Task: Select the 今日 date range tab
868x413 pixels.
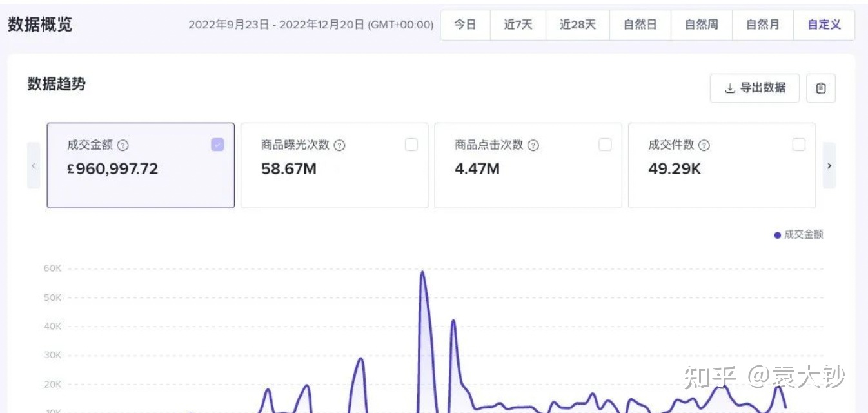Action: [x=465, y=25]
